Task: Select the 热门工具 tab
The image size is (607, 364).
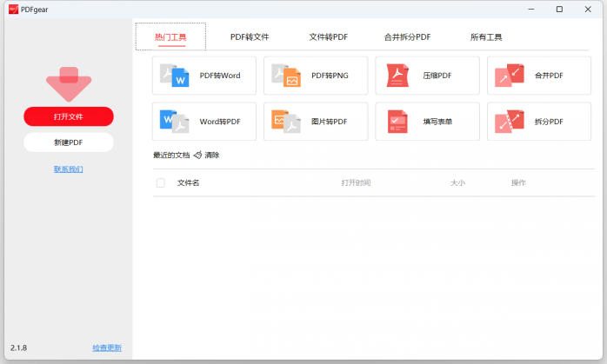Action: 170,37
